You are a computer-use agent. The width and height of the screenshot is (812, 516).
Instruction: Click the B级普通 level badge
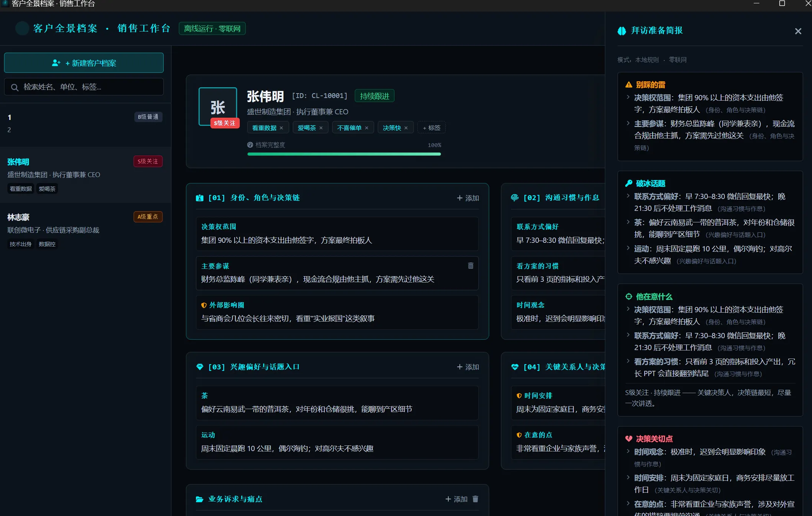click(x=148, y=117)
